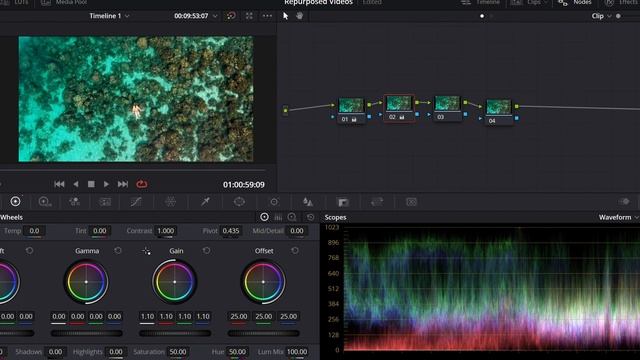The image size is (640, 360).
Task: Open the Color Wheels palette
Action: [16, 201]
